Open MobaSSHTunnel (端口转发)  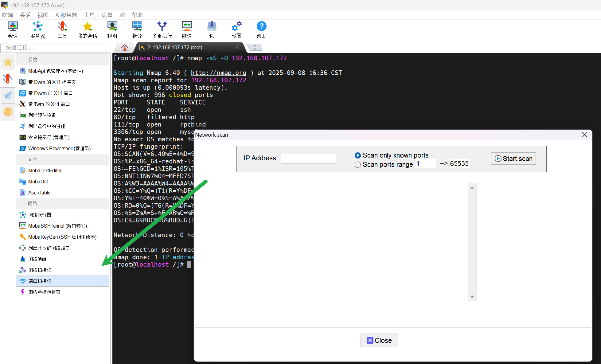point(63,226)
